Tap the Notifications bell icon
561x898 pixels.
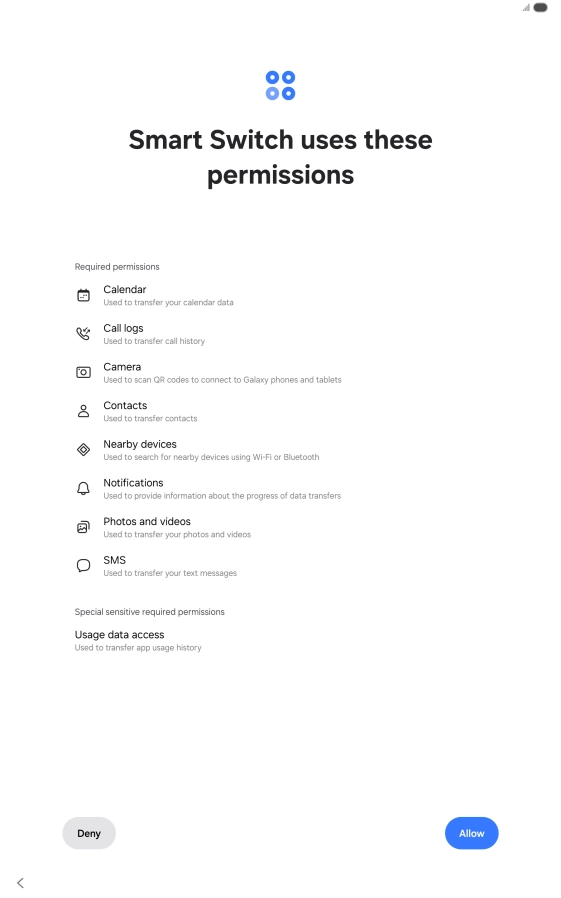(x=84, y=489)
